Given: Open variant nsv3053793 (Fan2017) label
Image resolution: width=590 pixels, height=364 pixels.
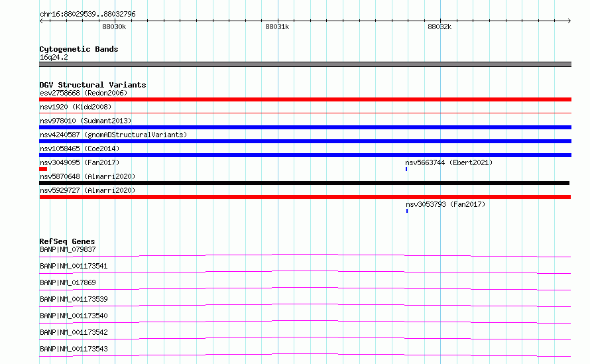Looking at the screenshot, I should [445, 204].
